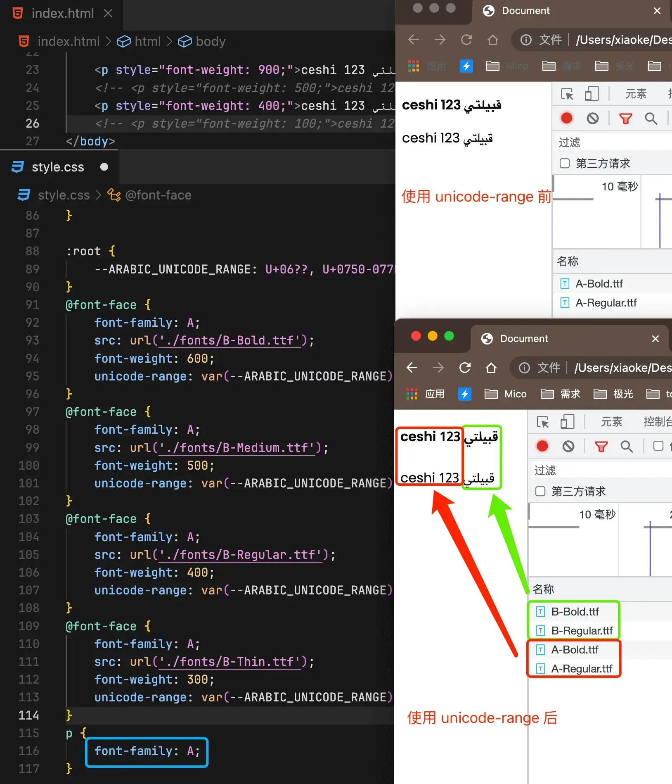Tick the checkbox right of search icon

[x=658, y=446]
